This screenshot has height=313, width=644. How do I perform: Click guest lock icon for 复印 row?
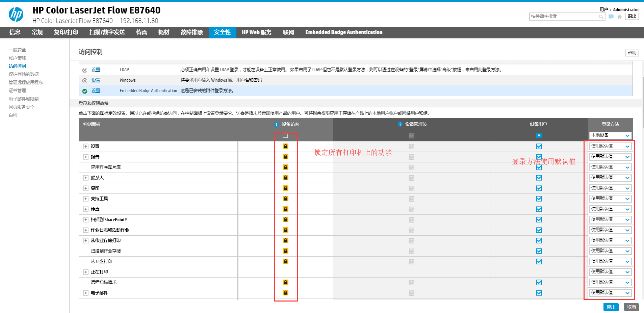pyautogui.click(x=285, y=188)
